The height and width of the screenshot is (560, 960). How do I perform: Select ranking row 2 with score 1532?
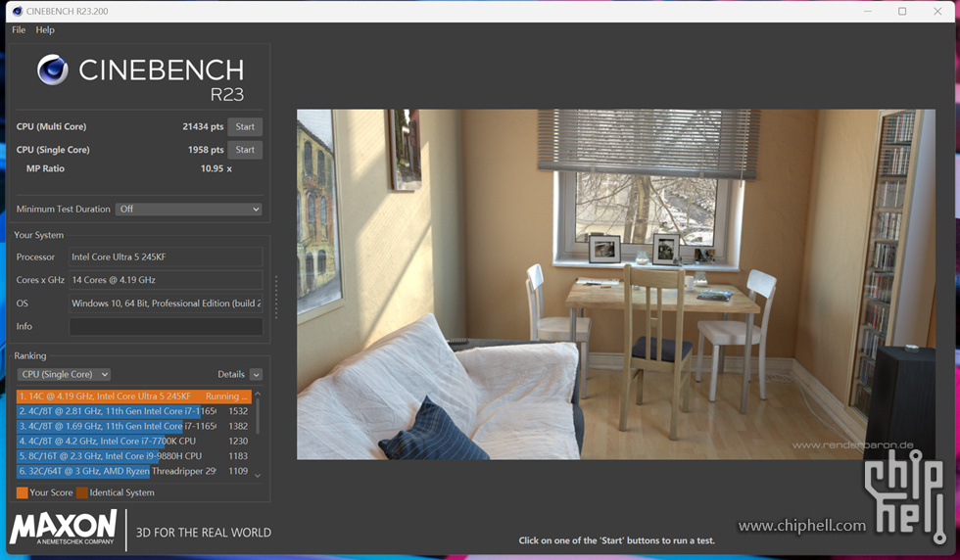[134, 411]
